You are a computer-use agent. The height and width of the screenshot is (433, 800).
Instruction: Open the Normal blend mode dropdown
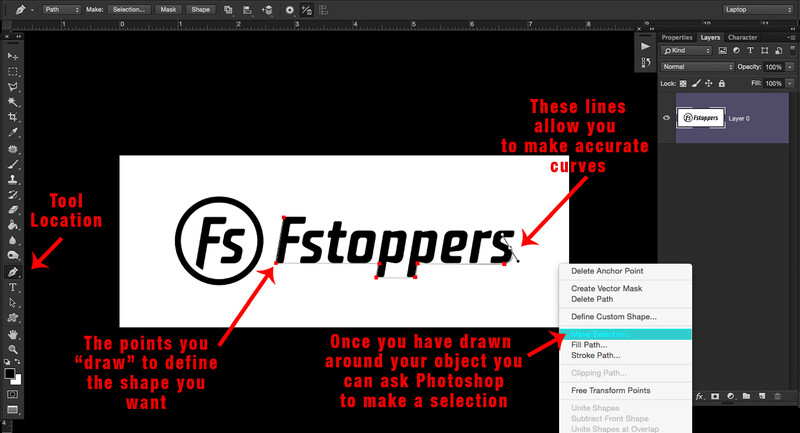[x=697, y=67]
